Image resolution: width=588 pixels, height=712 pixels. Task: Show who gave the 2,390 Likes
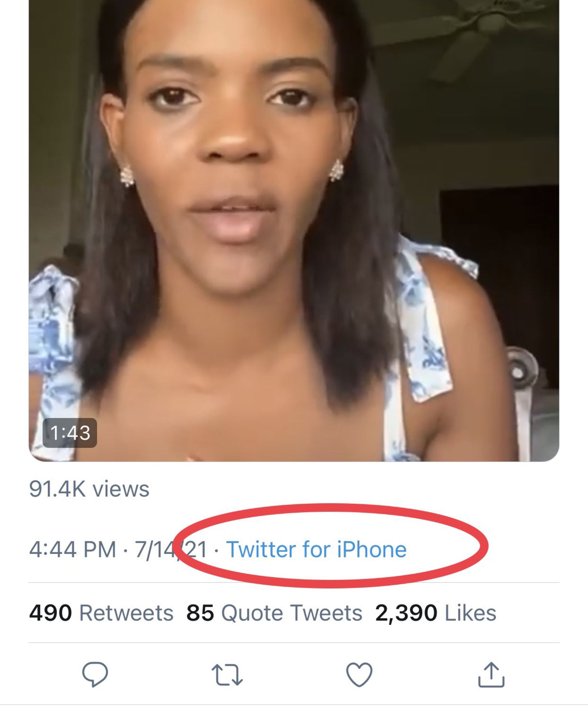coord(435,613)
